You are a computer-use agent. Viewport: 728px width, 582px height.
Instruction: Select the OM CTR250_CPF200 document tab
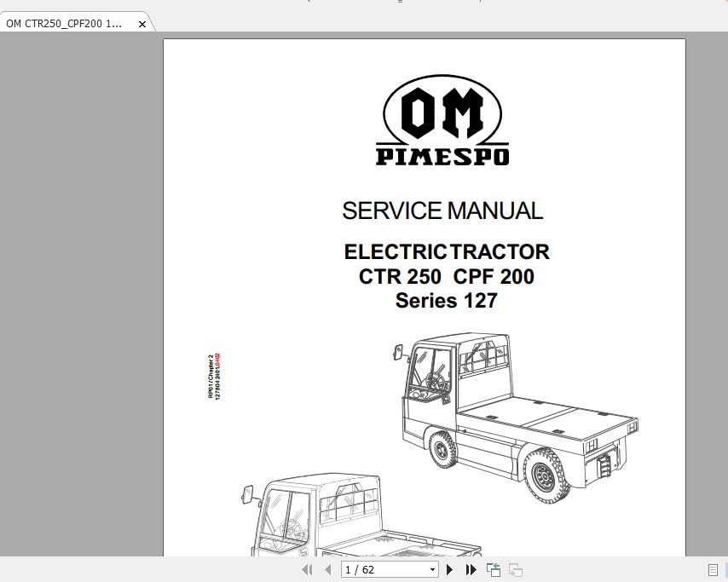(64, 24)
